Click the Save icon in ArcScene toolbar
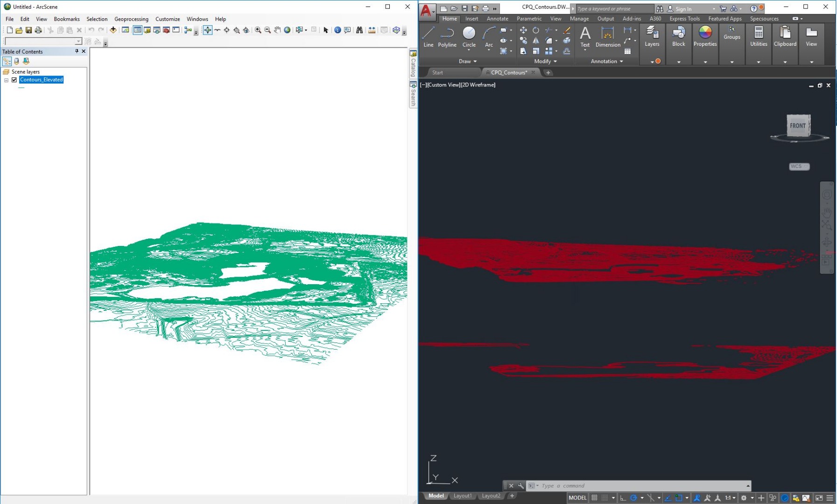Image resolution: width=837 pixels, height=504 pixels. (x=28, y=30)
